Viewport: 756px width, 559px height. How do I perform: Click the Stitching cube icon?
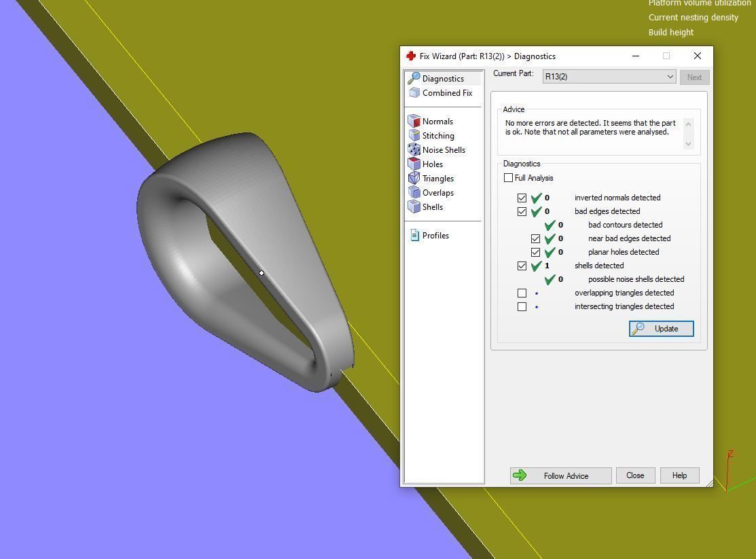414,136
